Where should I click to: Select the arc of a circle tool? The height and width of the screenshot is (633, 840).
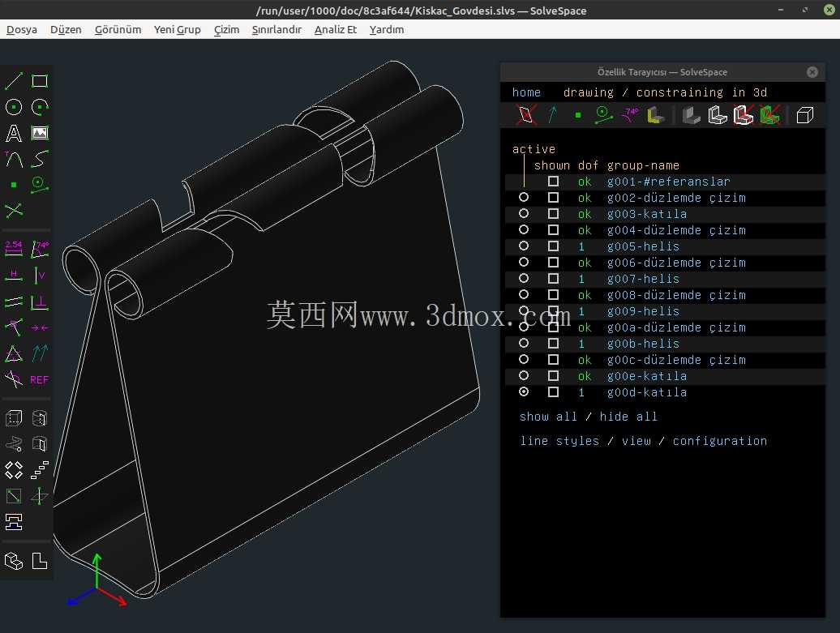pyautogui.click(x=40, y=107)
